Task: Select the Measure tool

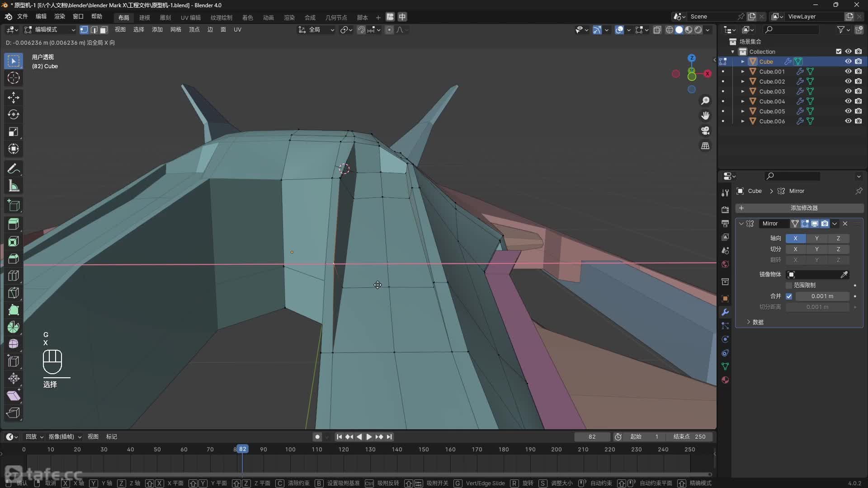Action: pos(14,186)
